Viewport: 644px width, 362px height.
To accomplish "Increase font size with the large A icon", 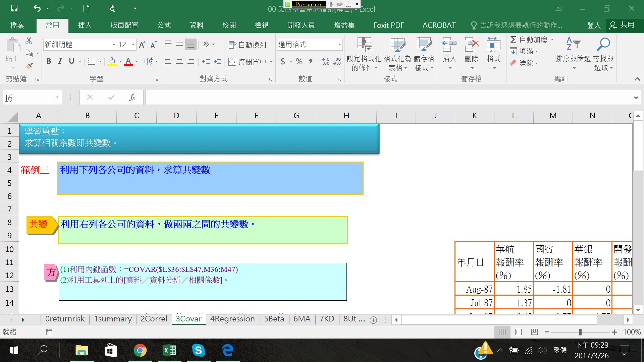I will (x=142, y=45).
